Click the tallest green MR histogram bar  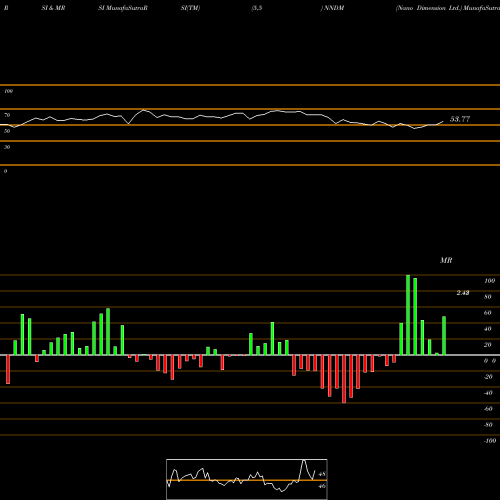coord(408,315)
